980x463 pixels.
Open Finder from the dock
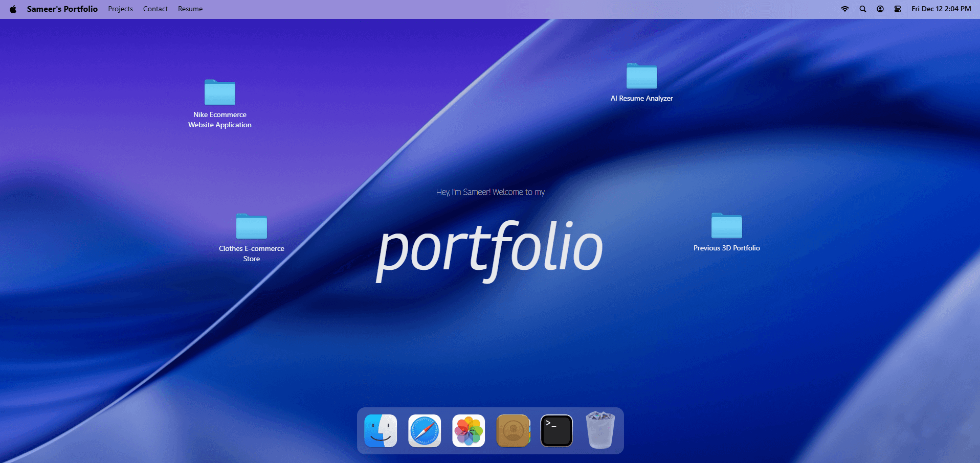pyautogui.click(x=381, y=431)
